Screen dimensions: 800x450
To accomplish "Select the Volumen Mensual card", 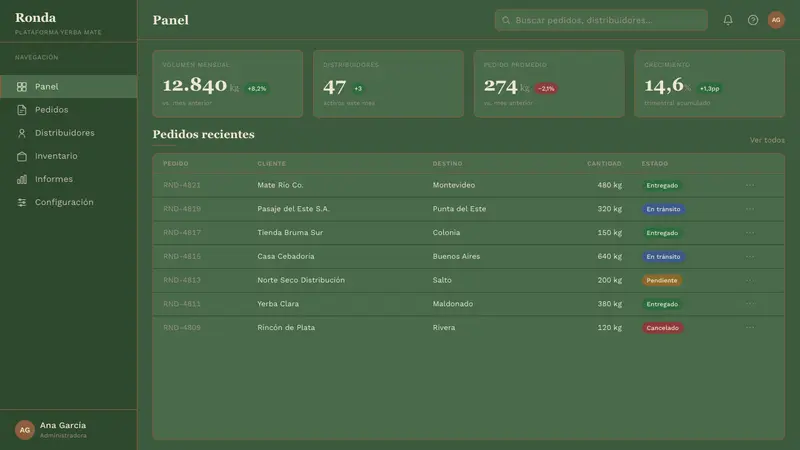I will pyautogui.click(x=228, y=84).
